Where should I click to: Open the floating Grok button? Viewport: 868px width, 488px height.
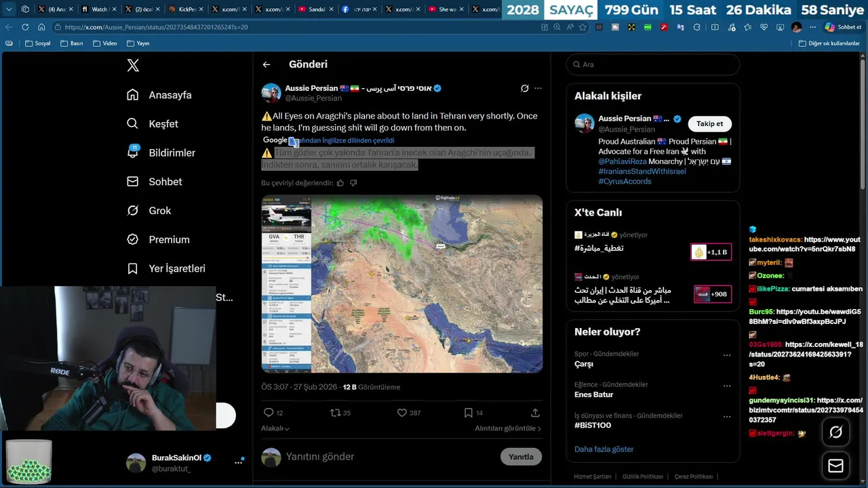(835, 432)
